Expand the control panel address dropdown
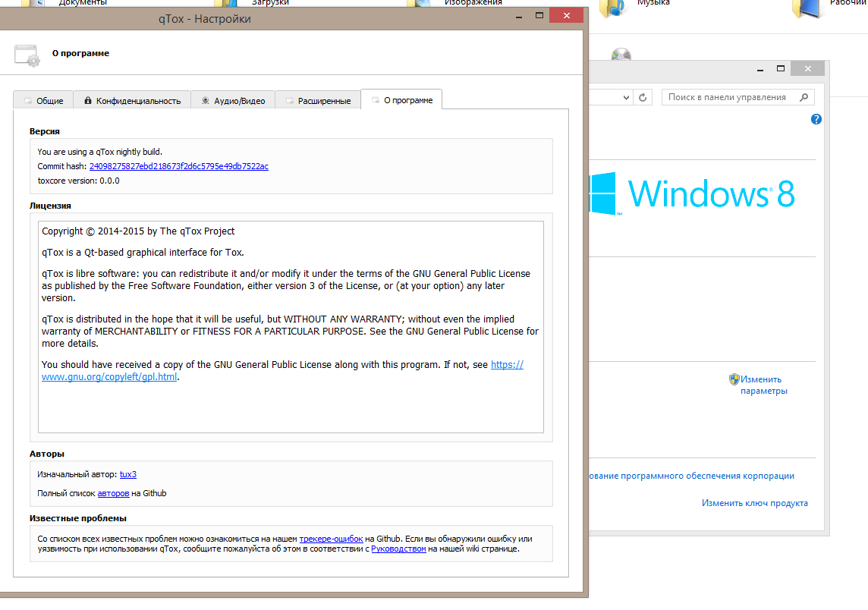The image size is (868, 610). [626, 97]
